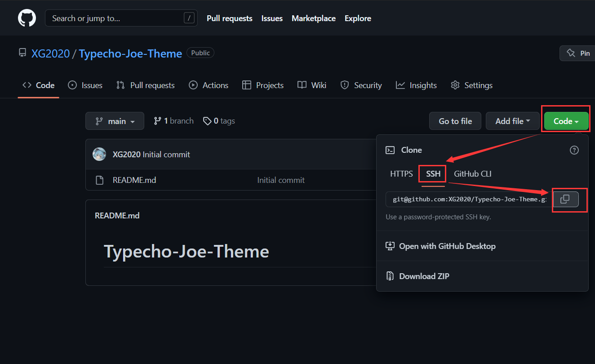Open the Security tab

click(361, 85)
